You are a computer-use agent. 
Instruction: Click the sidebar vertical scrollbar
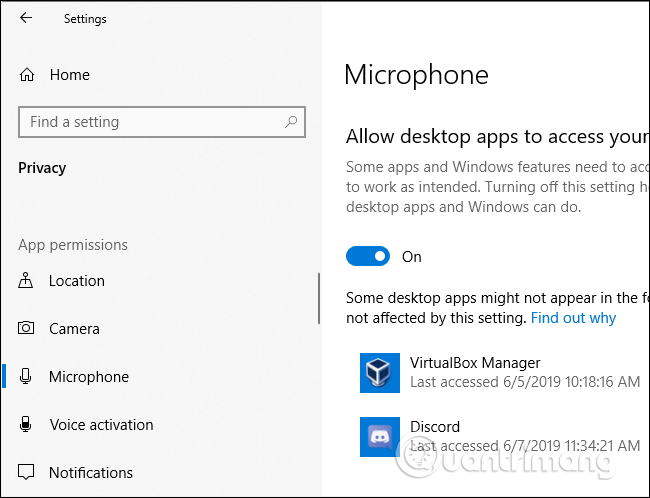[x=318, y=298]
